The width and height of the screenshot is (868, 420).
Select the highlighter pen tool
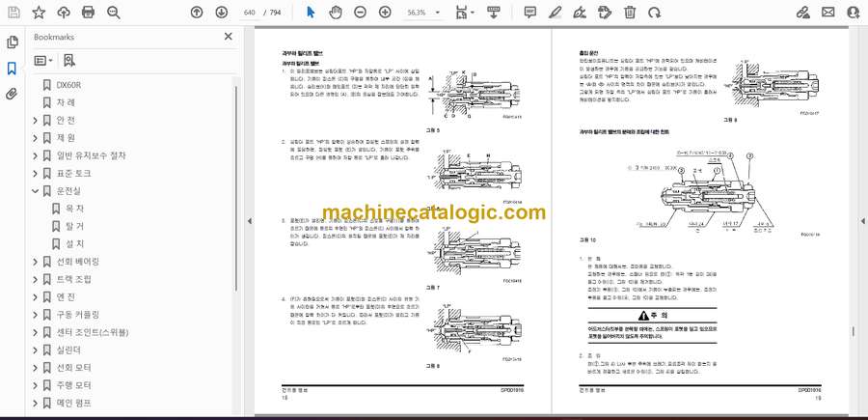coord(555,13)
